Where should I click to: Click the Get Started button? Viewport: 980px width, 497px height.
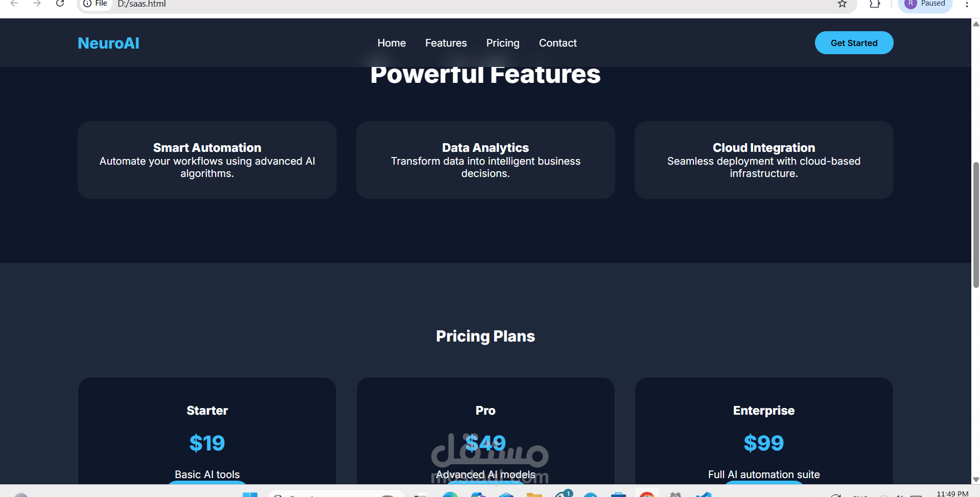pos(854,43)
